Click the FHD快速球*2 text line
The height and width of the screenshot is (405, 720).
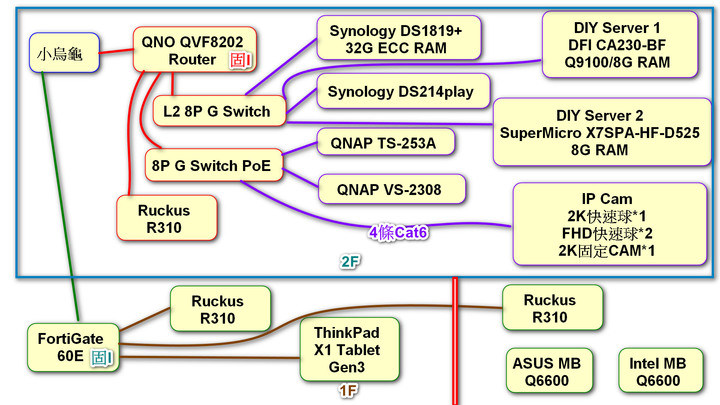607,233
